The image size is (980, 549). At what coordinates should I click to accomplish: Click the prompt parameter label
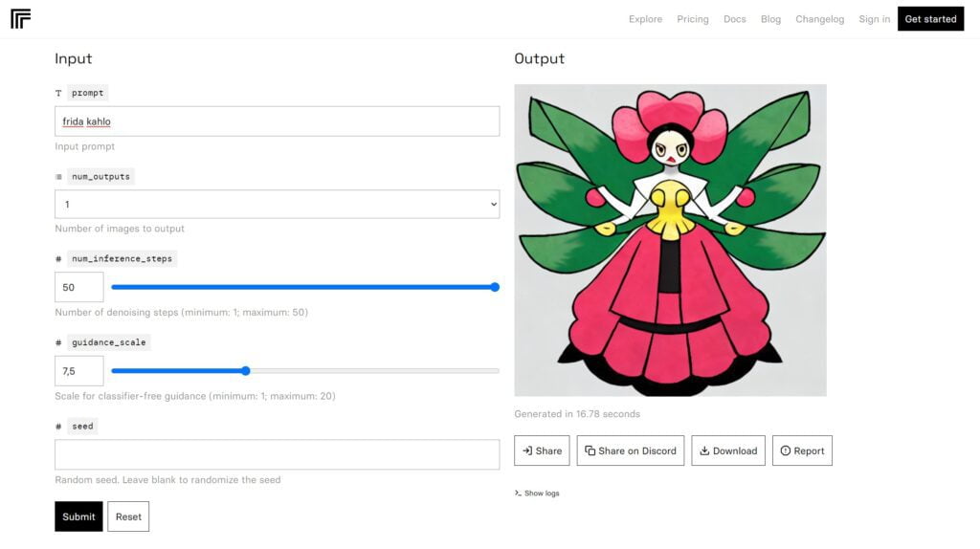point(87,93)
